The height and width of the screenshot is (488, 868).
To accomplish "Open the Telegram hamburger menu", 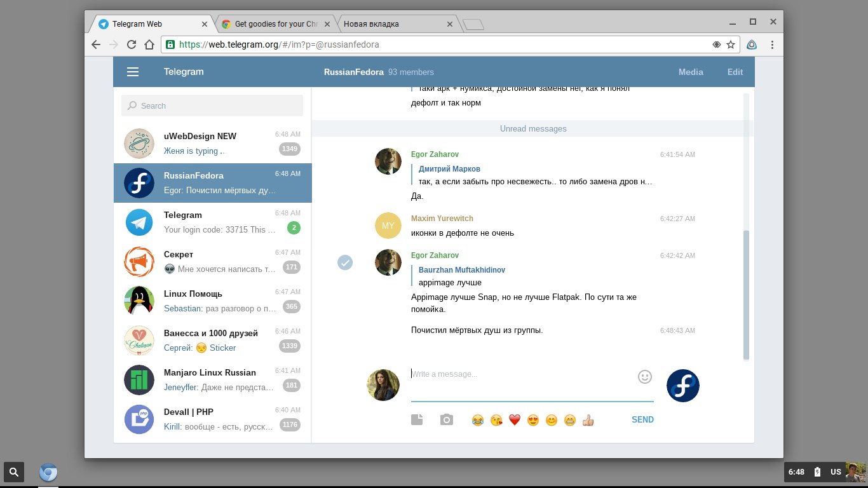I will point(133,72).
